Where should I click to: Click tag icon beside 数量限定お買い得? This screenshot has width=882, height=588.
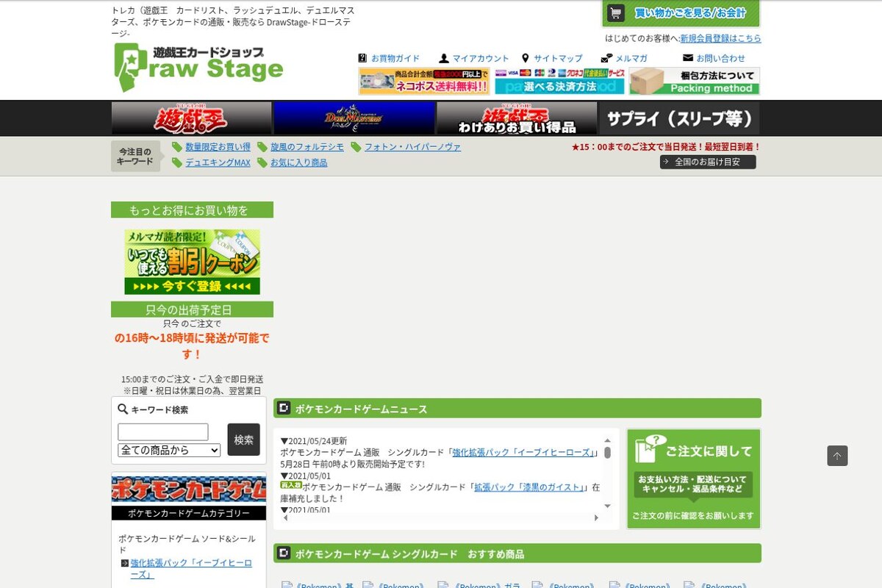(177, 147)
